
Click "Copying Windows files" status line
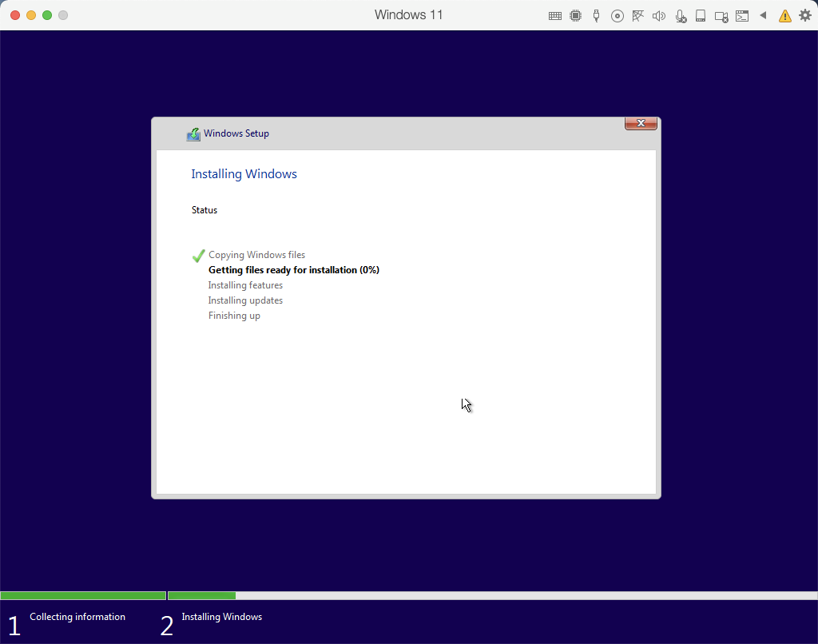click(x=256, y=255)
